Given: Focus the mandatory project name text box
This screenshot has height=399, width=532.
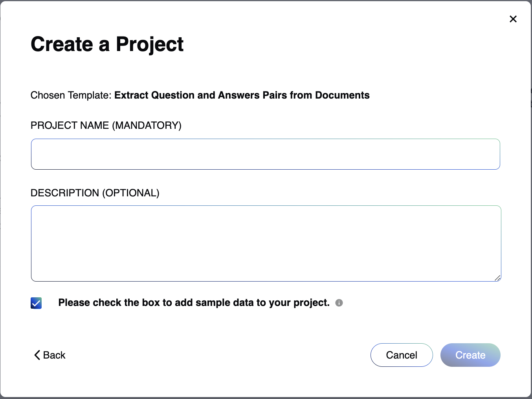Looking at the screenshot, I should (x=266, y=154).
